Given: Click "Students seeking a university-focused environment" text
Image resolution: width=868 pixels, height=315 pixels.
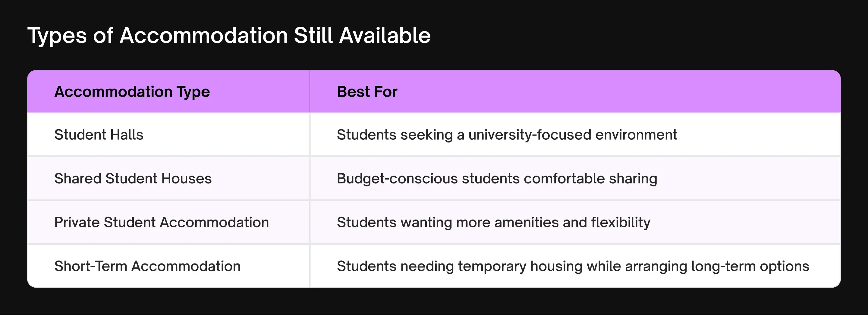Looking at the screenshot, I should click(507, 135).
